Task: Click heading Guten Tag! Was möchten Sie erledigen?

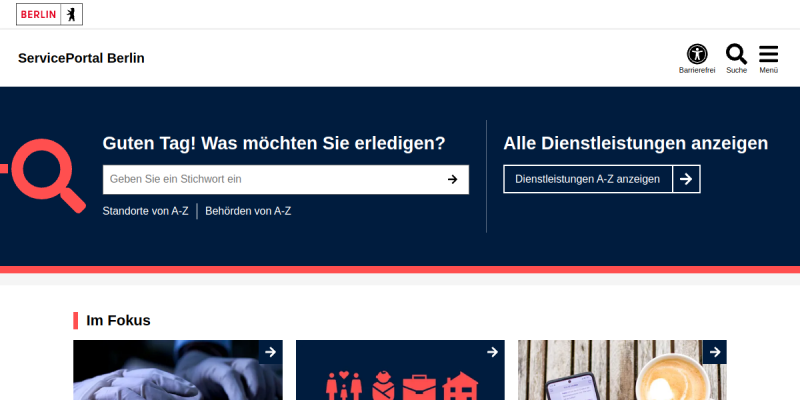Action: click(274, 143)
